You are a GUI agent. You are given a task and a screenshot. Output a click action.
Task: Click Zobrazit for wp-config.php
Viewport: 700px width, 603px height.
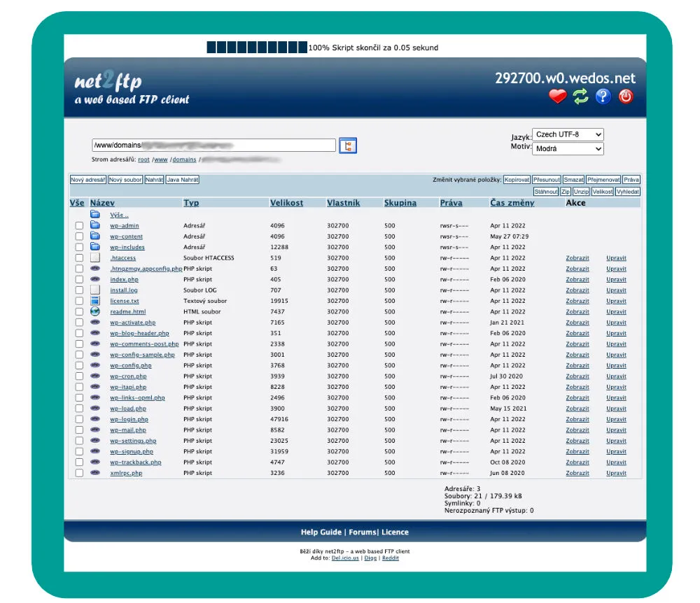577,365
